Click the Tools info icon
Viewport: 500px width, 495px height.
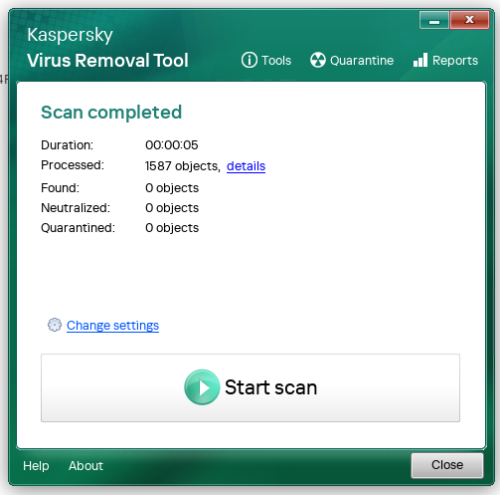(249, 60)
